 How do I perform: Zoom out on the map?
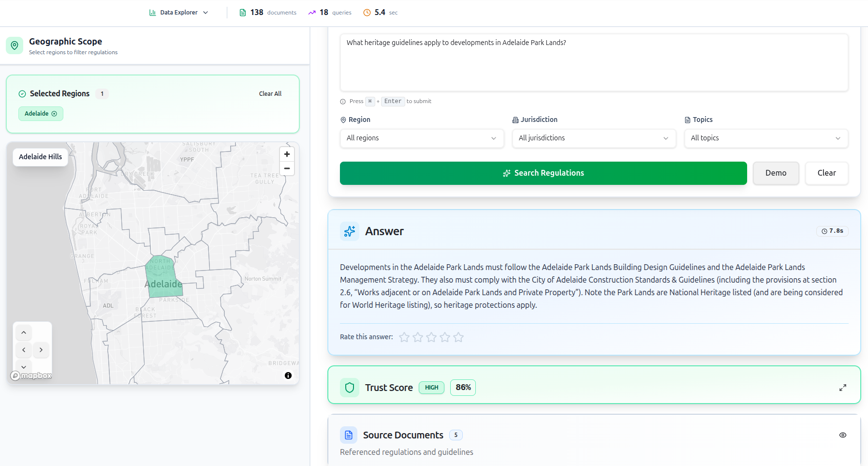[x=287, y=168]
